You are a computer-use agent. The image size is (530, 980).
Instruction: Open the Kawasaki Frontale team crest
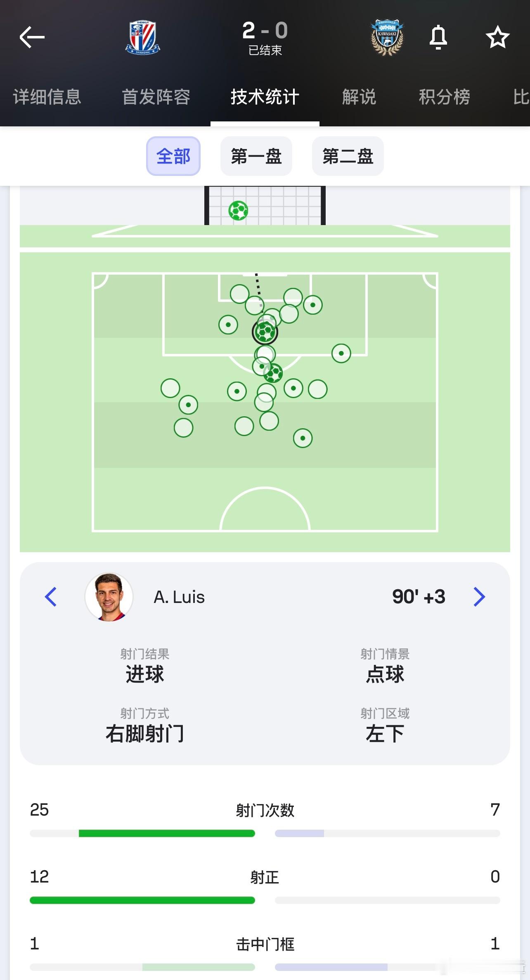pyautogui.click(x=387, y=38)
